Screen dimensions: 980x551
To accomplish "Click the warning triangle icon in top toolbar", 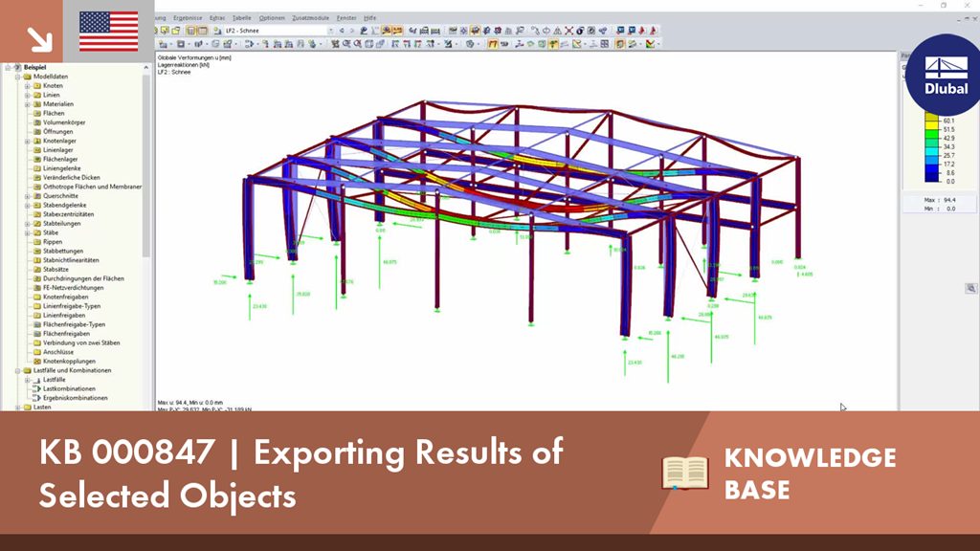I will click(558, 30).
